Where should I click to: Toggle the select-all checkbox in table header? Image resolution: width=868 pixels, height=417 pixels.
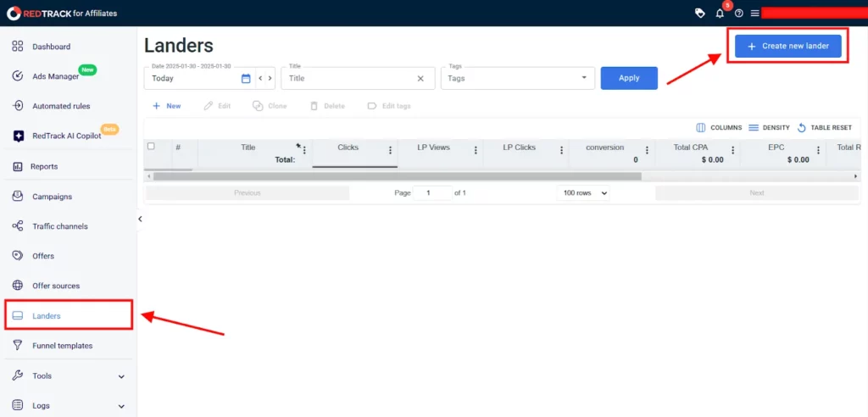point(151,147)
